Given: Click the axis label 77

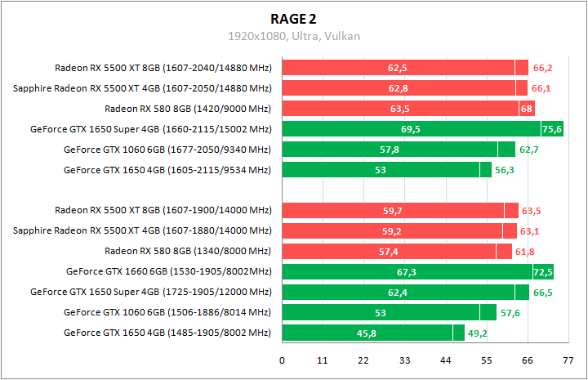Looking at the screenshot, I should (x=568, y=360).
